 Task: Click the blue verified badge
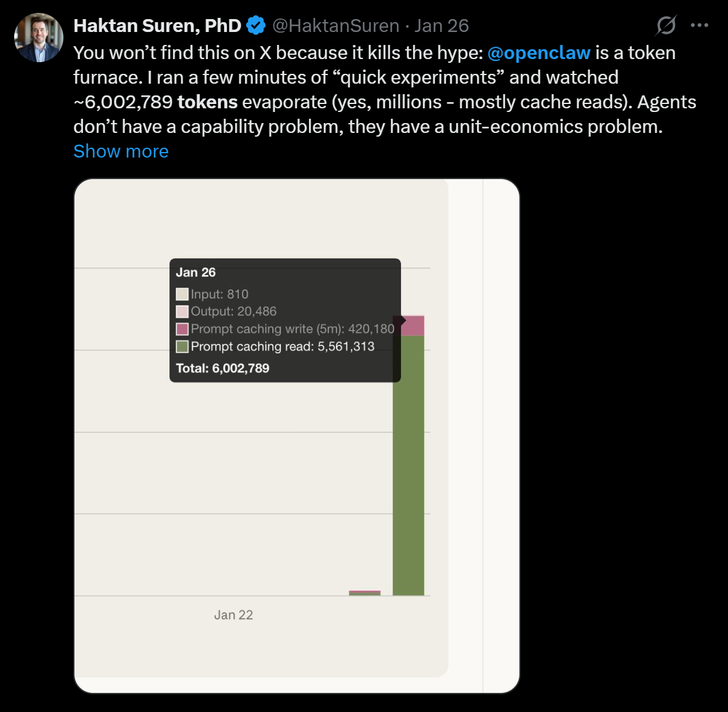(256, 25)
